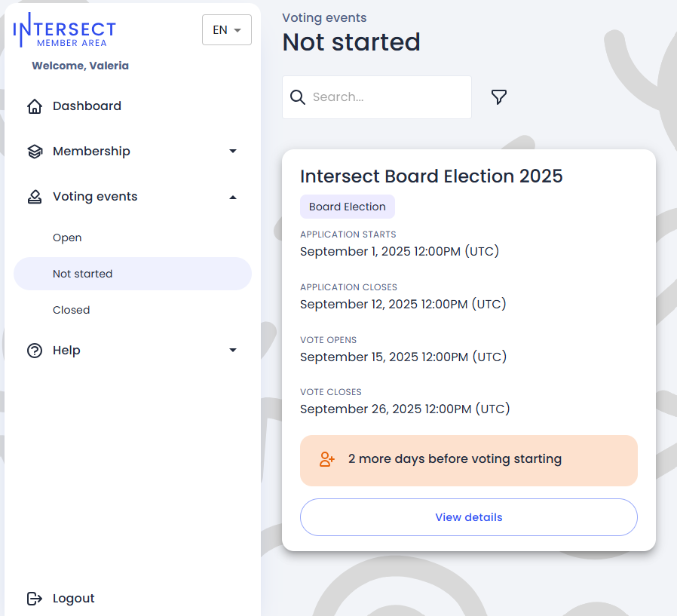Open the Open voting events page
Viewport: 677px width, 616px height.
[x=67, y=238]
